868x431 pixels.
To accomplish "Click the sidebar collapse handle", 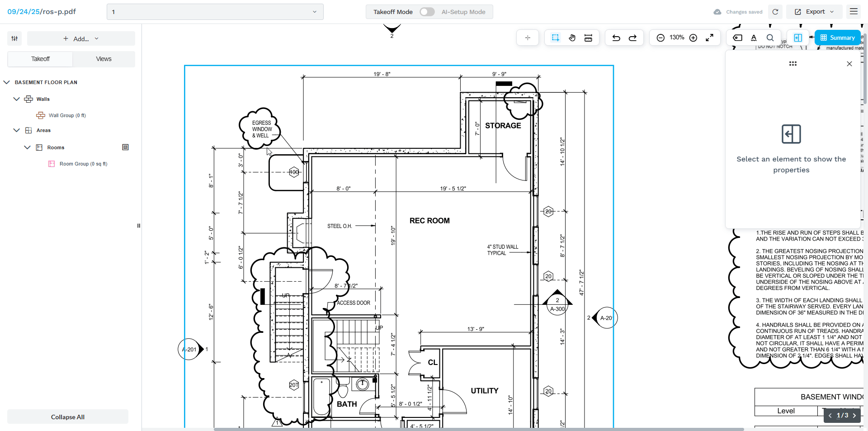I will coord(138,226).
